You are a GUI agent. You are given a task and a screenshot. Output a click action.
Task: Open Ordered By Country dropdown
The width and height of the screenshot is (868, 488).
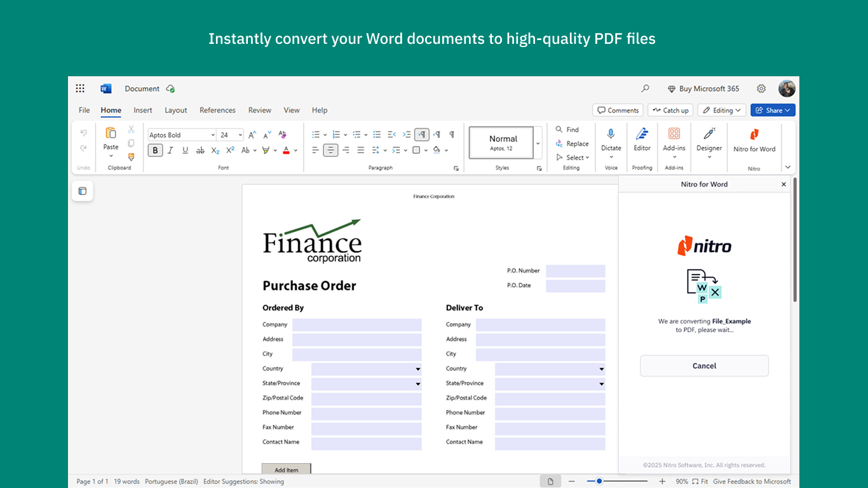tap(418, 369)
